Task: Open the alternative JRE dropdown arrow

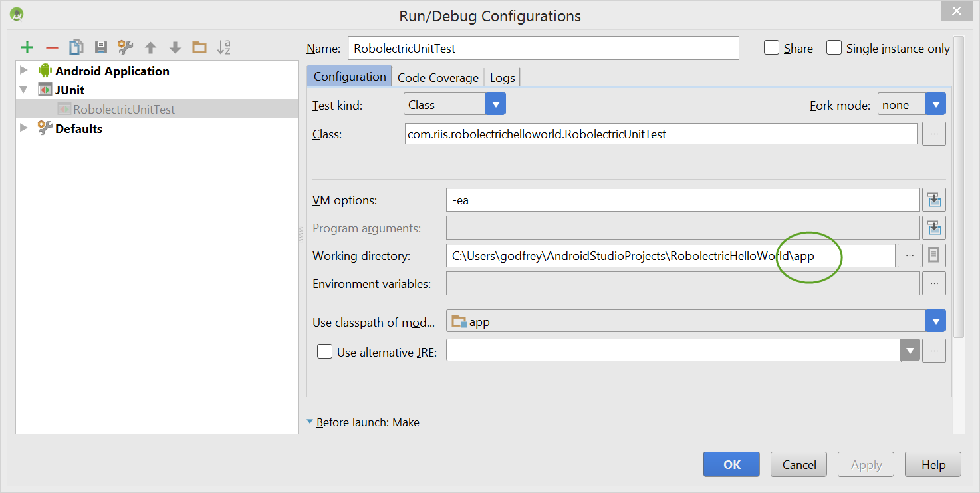Action: pos(910,351)
